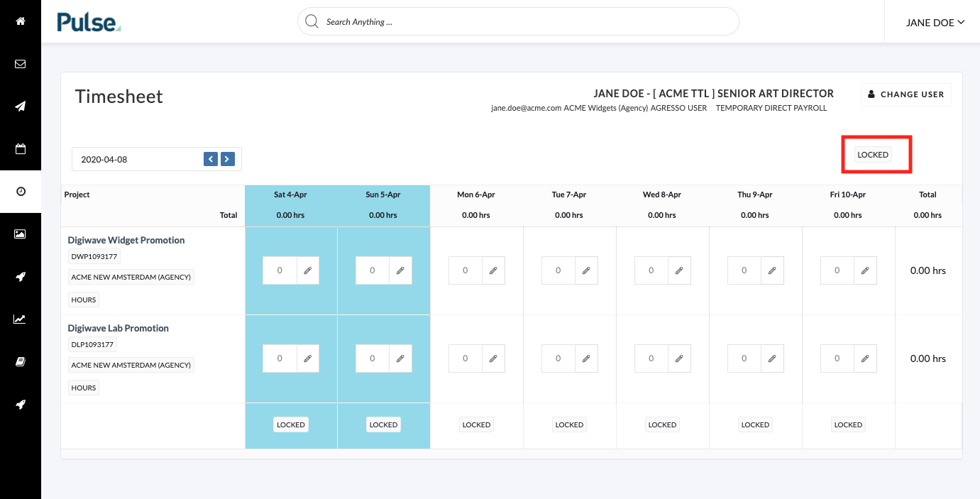Viewport: 980px width, 499px height.
Task: Select the paper plane icon in sidebar
Action: 21,106
